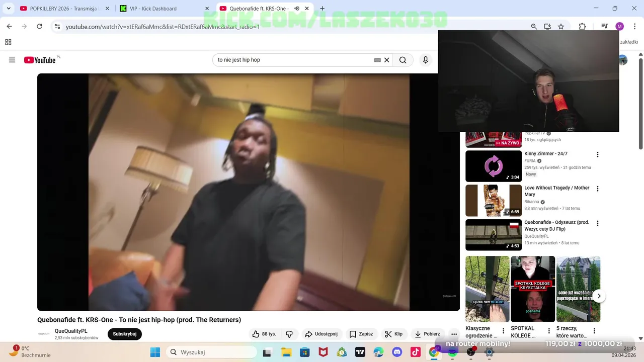The height and width of the screenshot is (362, 644).
Task: Clear the search box with X icon
Action: click(387, 60)
